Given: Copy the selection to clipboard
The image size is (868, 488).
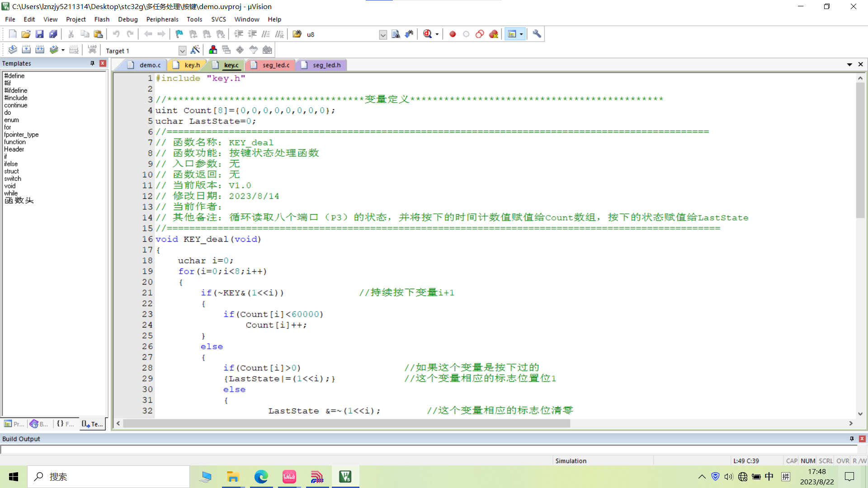Looking at the screenshot, I should point(85,34).
